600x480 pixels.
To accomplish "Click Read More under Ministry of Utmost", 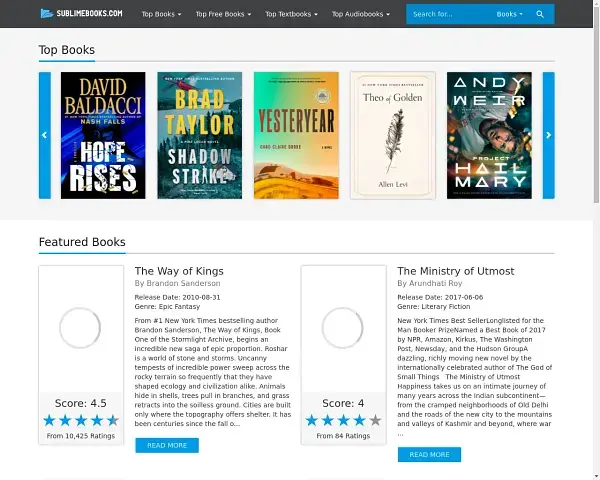I will (428, 454).
